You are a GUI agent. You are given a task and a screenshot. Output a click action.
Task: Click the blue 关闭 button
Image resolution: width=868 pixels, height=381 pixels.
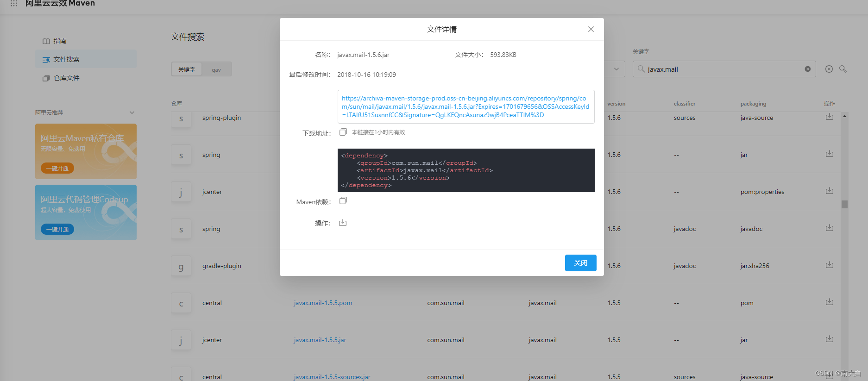coord(580,263)
